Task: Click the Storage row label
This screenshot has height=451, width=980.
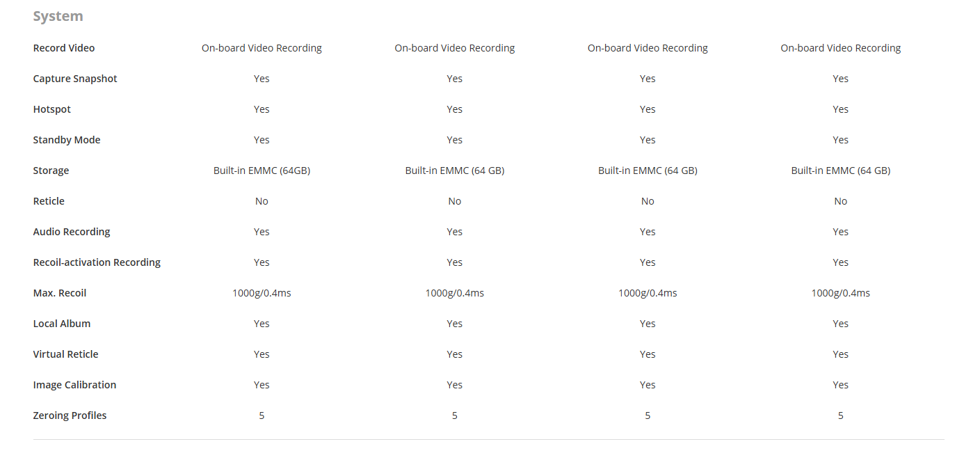Action: click(51, 171)
